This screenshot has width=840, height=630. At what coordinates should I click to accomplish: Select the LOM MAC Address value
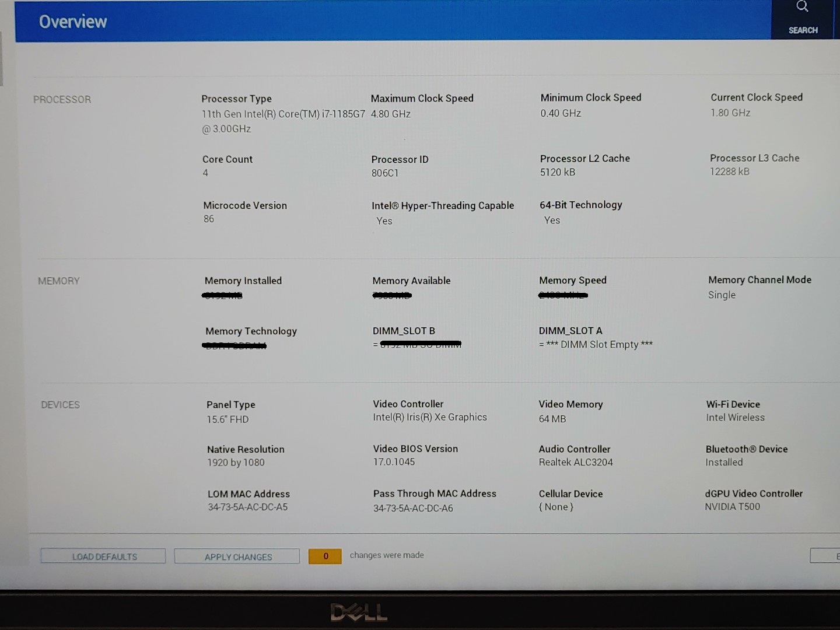coord(247,508)
